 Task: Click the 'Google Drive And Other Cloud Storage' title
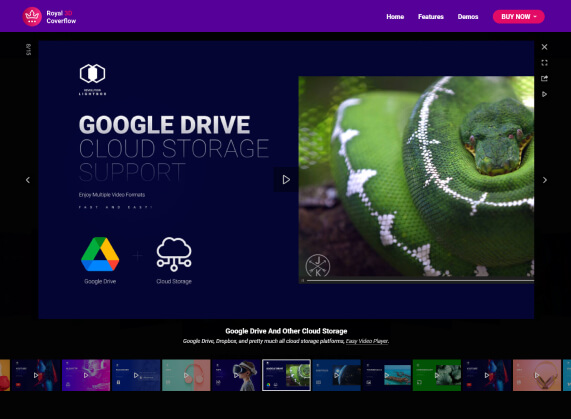click(x=286, y=331)
